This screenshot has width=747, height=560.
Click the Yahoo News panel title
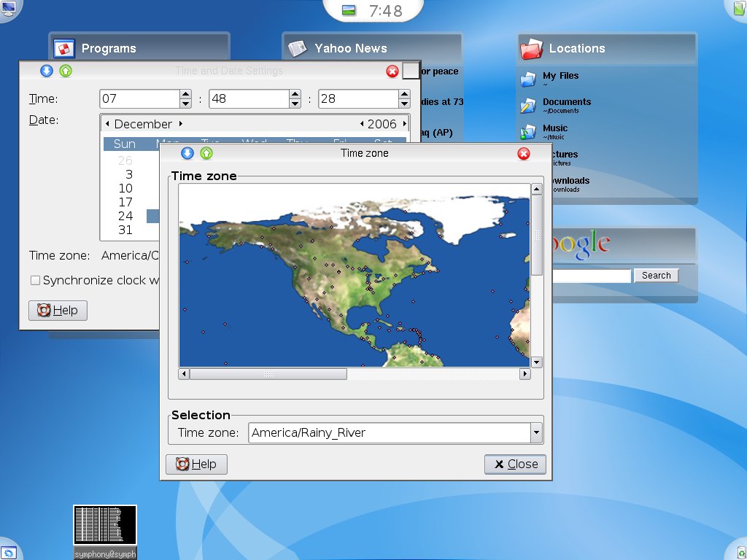(351, 48)
